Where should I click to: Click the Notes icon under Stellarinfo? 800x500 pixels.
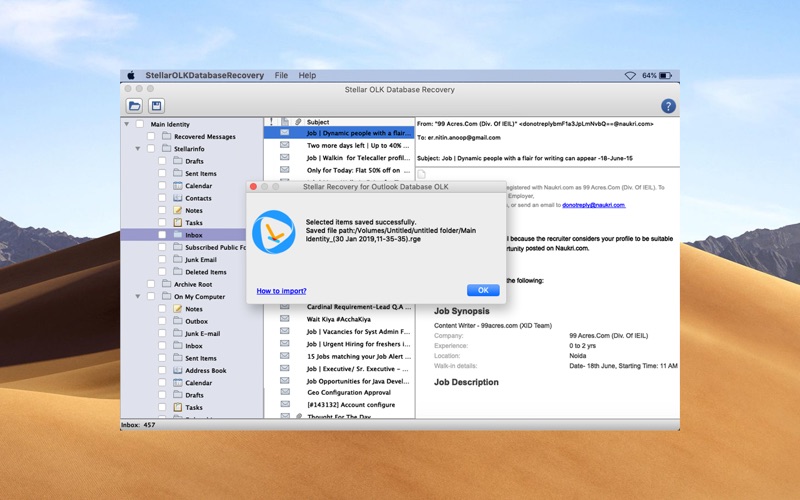(178, 210)
